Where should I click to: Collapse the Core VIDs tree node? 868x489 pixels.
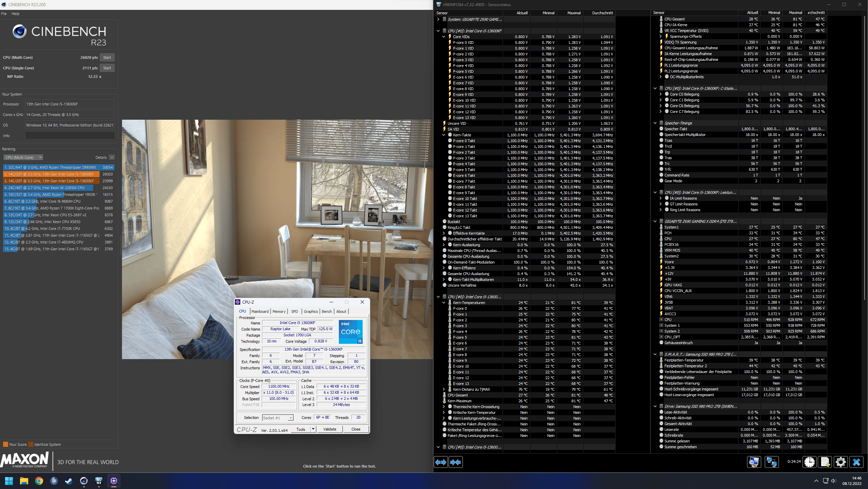[x=444, y=37]
